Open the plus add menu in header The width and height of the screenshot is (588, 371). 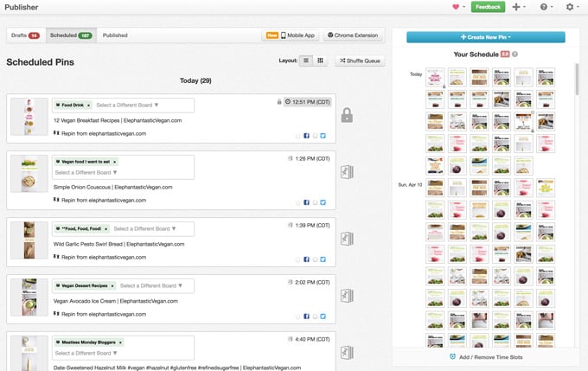point(519,7)
